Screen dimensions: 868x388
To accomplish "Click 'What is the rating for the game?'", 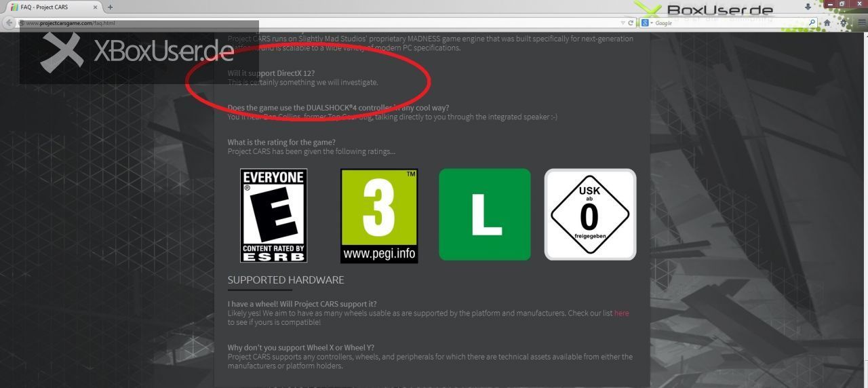I will [281, 142].
